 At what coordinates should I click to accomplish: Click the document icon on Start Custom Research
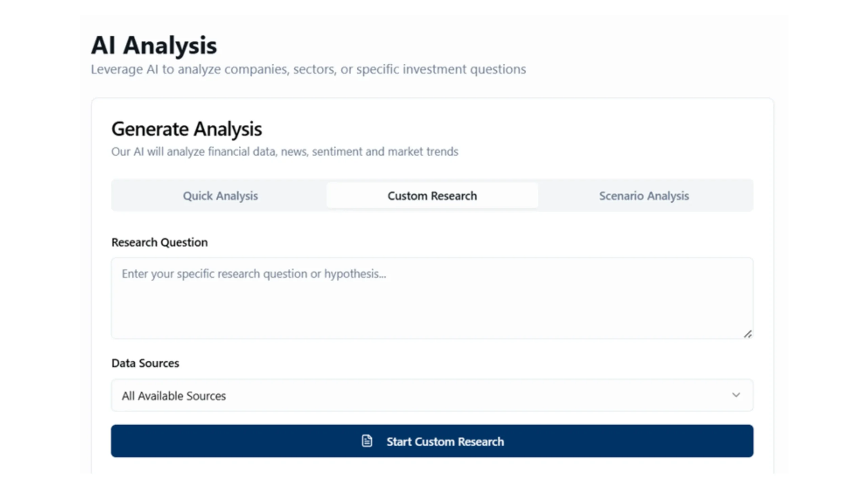point(367,441)
